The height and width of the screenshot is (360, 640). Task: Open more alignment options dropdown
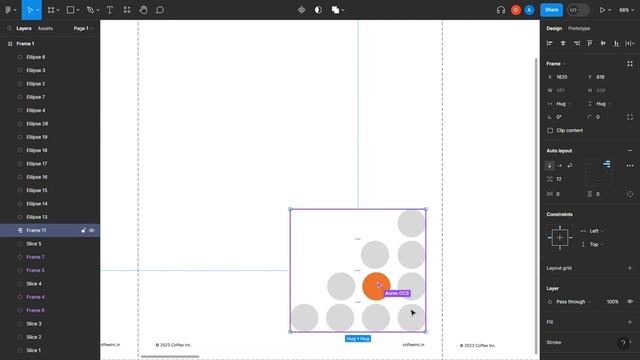(631, 43)
